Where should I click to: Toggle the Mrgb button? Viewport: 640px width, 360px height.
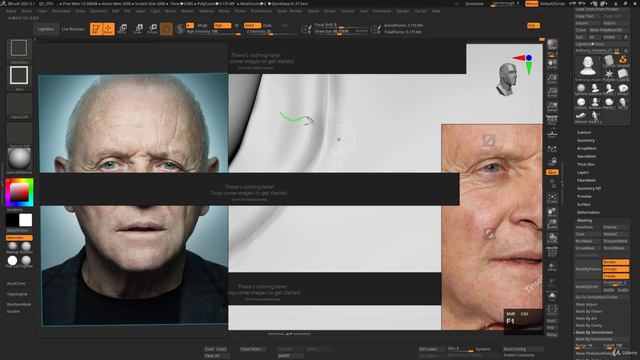coord(202,25)
